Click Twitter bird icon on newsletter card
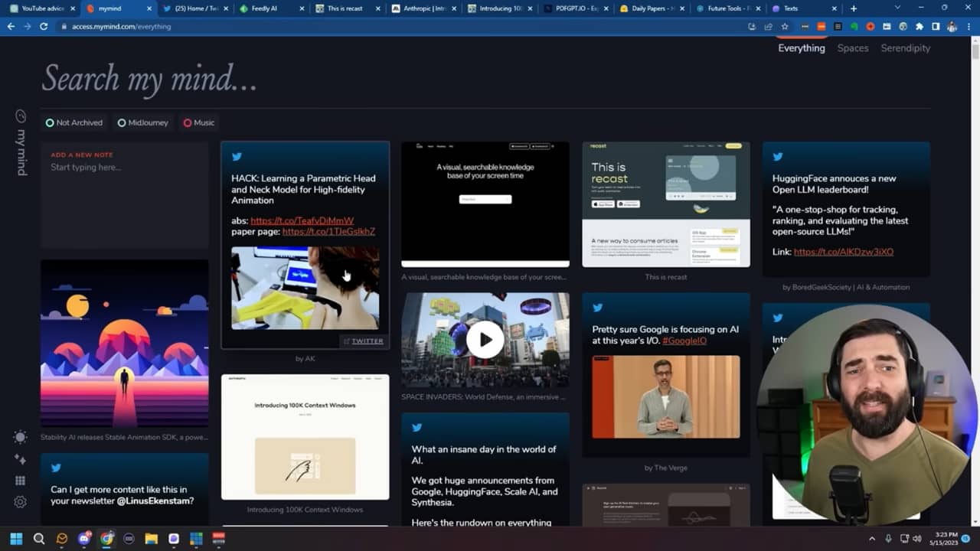 56,468
